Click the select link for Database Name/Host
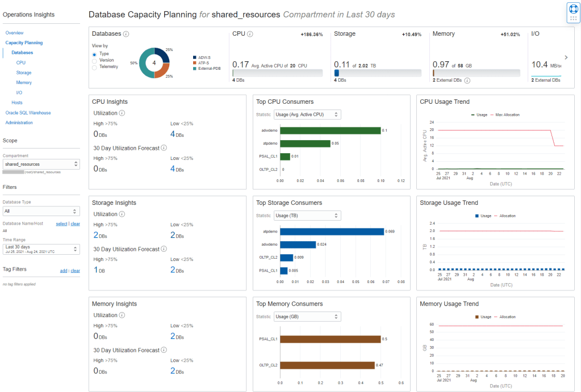Screen dimensions: 581x392 tap(61, 224)
